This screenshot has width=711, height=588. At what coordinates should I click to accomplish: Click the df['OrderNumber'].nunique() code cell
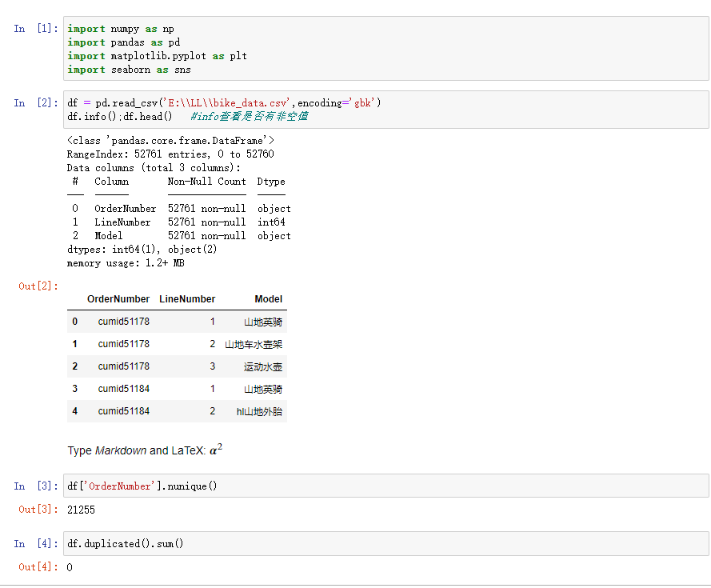click(x=385, y=486)
